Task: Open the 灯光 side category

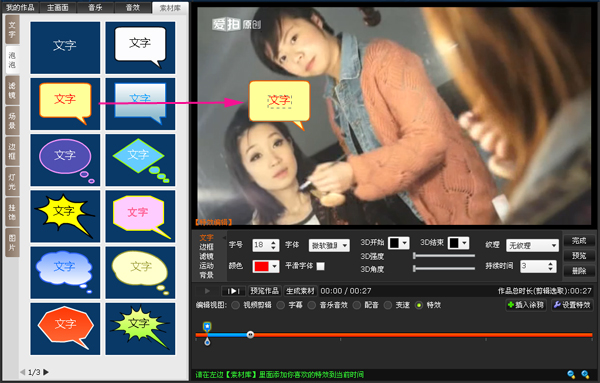Action: point(12,181)
